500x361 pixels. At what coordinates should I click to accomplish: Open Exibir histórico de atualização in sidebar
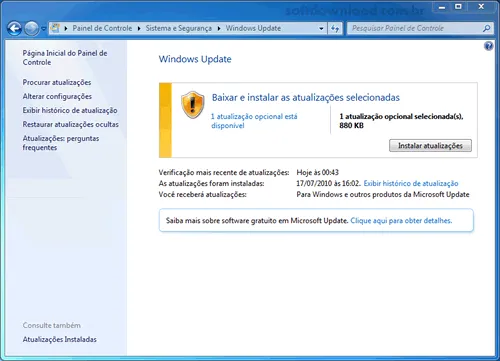click(70, 110)
